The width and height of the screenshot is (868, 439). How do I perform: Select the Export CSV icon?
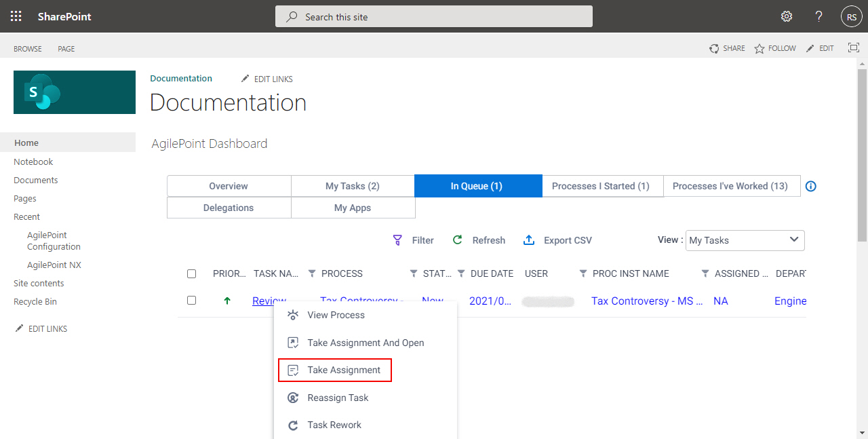(528, 240)
